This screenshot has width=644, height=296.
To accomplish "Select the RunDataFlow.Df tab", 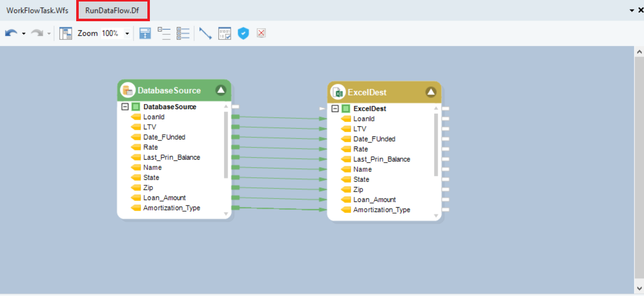I will pos(112,11).
